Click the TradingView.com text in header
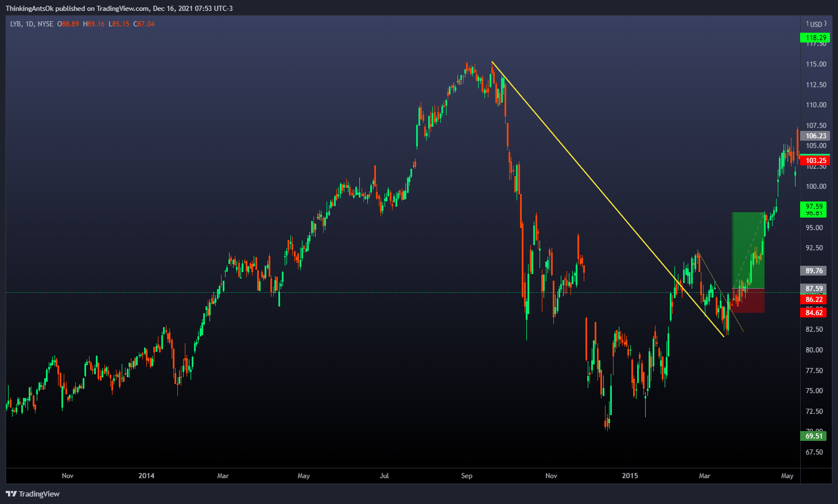The image size is (838, 504). point(122,9)
